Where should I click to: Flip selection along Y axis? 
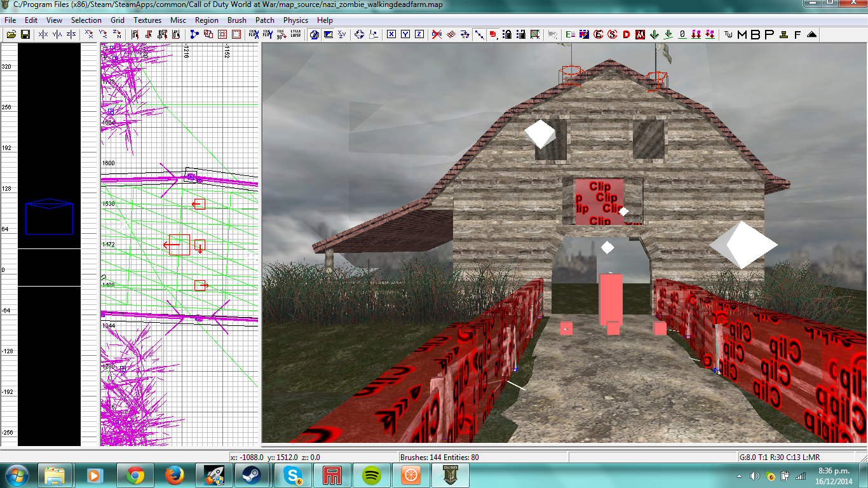point(57,34)
